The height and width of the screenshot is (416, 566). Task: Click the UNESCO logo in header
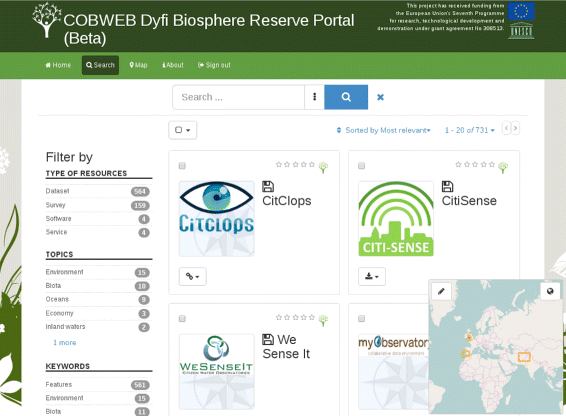pyautogui.click(x=521, y=31)
